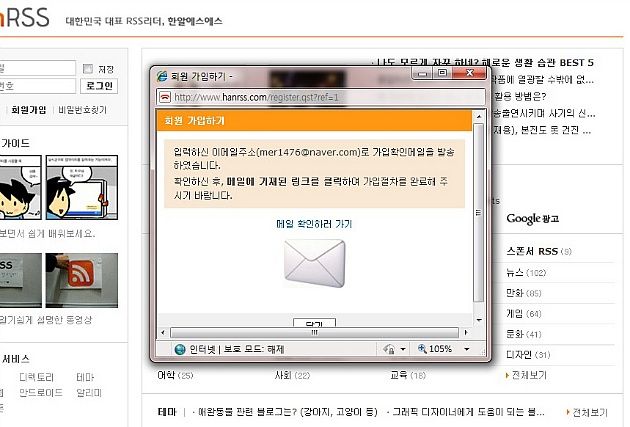The width and height of the screenshot is (630, 427).
Task: Click the 메일 확인하러 가기 link
Action: [x=314, y=224]
